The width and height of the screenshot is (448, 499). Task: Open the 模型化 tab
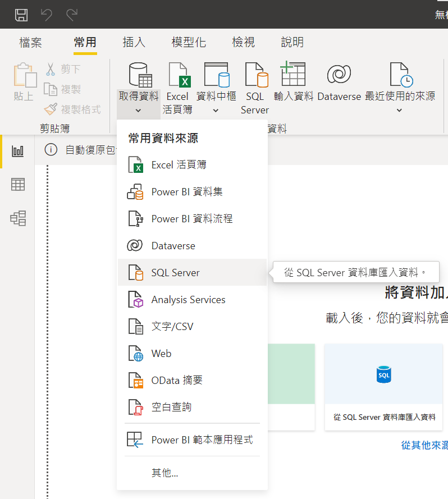tap(189, 42)
